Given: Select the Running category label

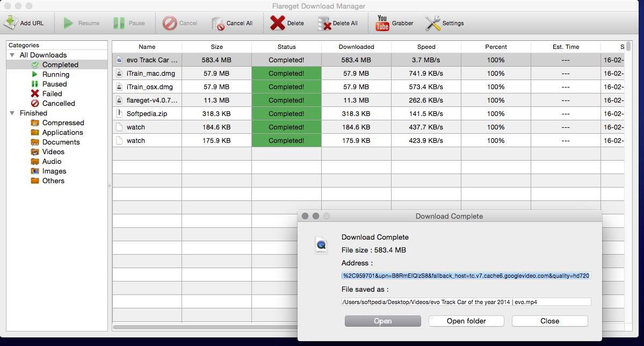Looking at the screenshot, I should pos(56,74).
